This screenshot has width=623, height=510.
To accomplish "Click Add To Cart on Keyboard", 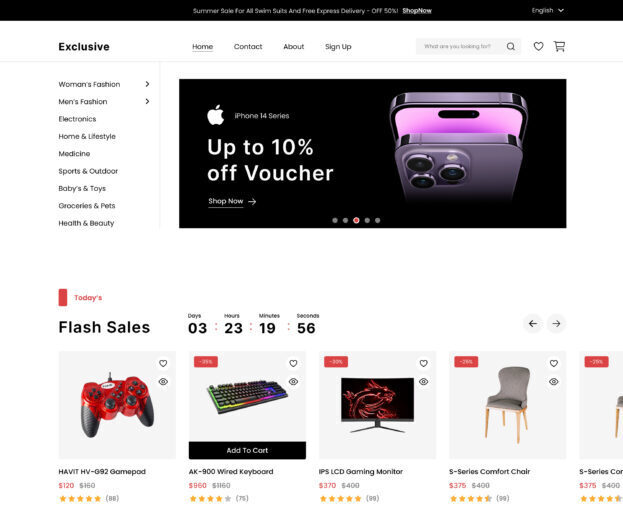I will tap(247, 450).
